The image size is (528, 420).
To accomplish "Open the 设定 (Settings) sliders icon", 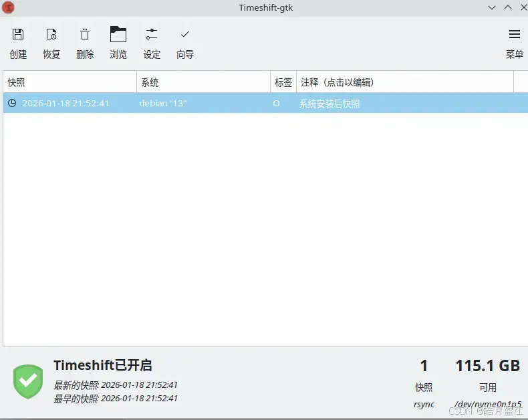I will tap(152, 34).
